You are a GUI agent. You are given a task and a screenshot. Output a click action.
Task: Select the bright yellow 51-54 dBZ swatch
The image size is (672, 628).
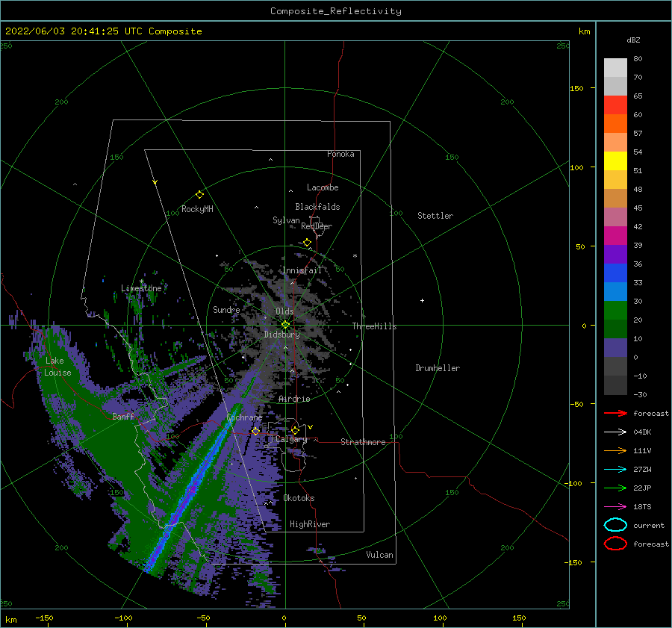(615, 161)
